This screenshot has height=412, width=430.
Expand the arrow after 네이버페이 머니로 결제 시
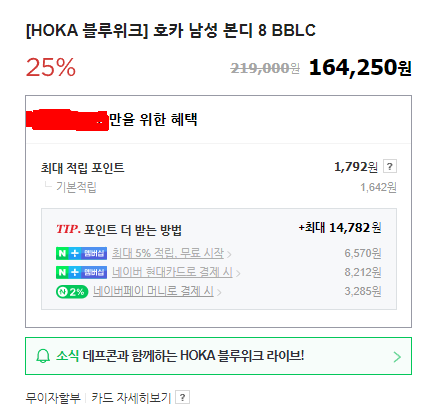(219, 293)
